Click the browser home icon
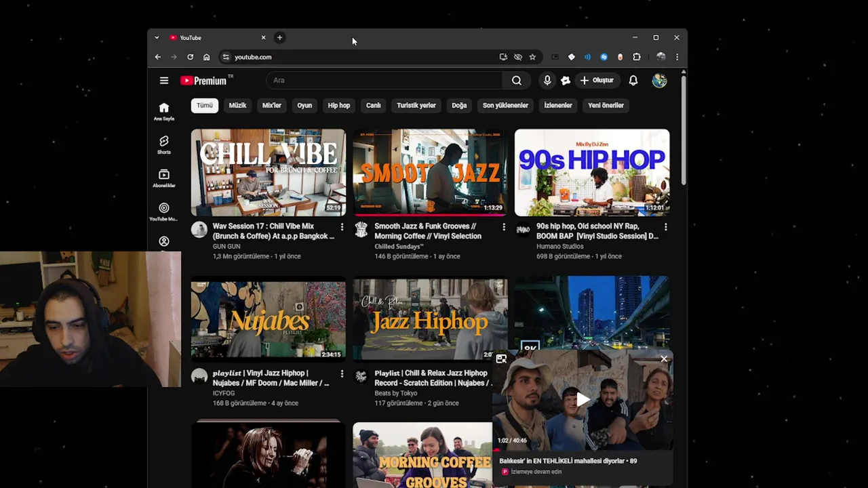 [x=207, y=57]
